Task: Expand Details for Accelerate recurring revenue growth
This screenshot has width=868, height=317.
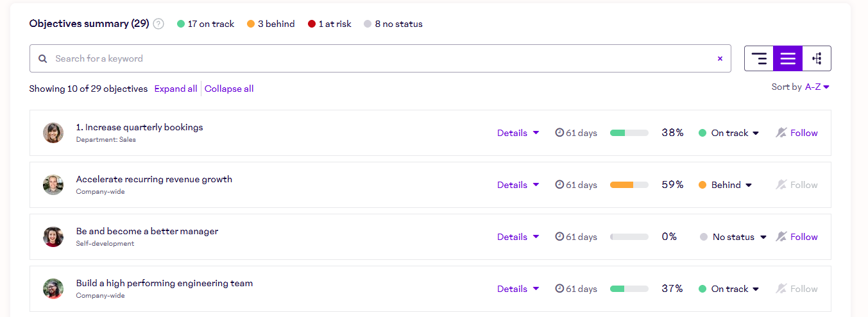Action: (x=518, y=185)
